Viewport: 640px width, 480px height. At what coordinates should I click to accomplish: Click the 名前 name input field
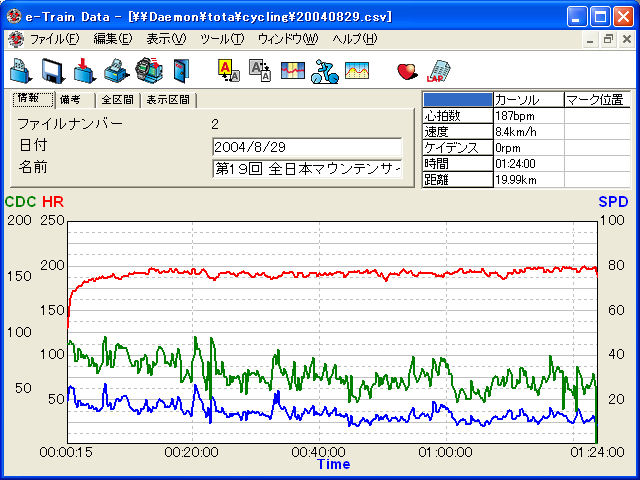pyautogui.click(x=306, y=168)
